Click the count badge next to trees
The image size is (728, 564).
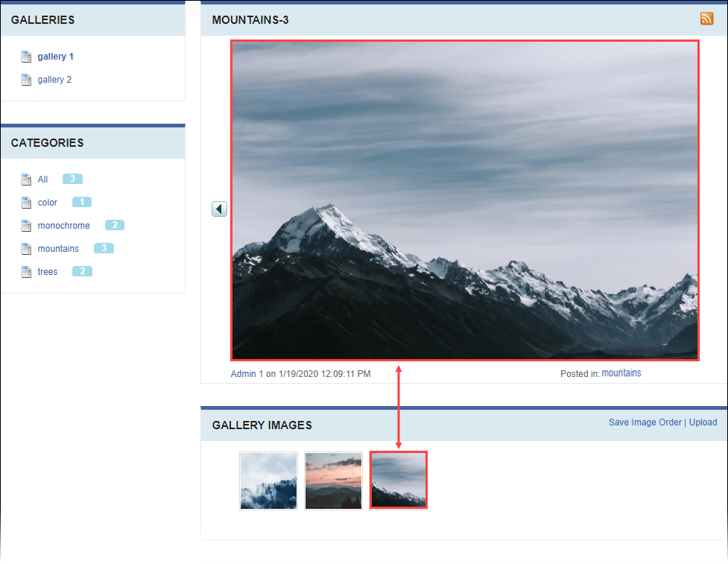click(81, 271)
